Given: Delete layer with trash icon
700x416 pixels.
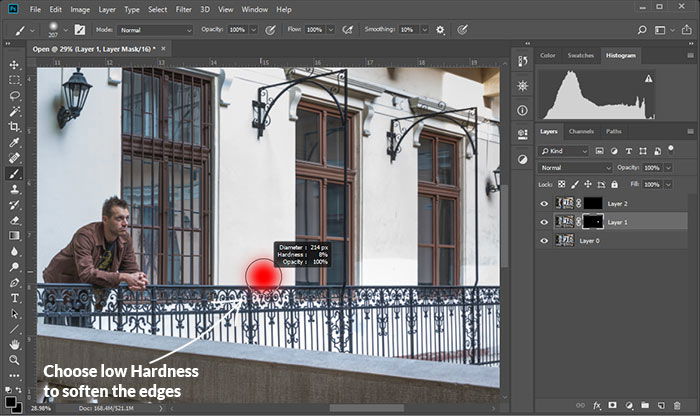Looking at the screenshot, I should click(x=677, y=405).
